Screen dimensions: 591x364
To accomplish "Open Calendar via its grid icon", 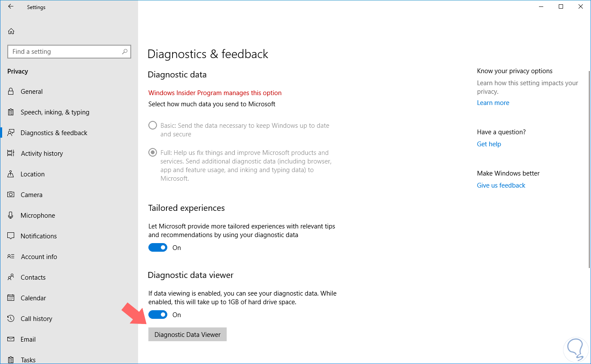I will click(x=11, y=298).
